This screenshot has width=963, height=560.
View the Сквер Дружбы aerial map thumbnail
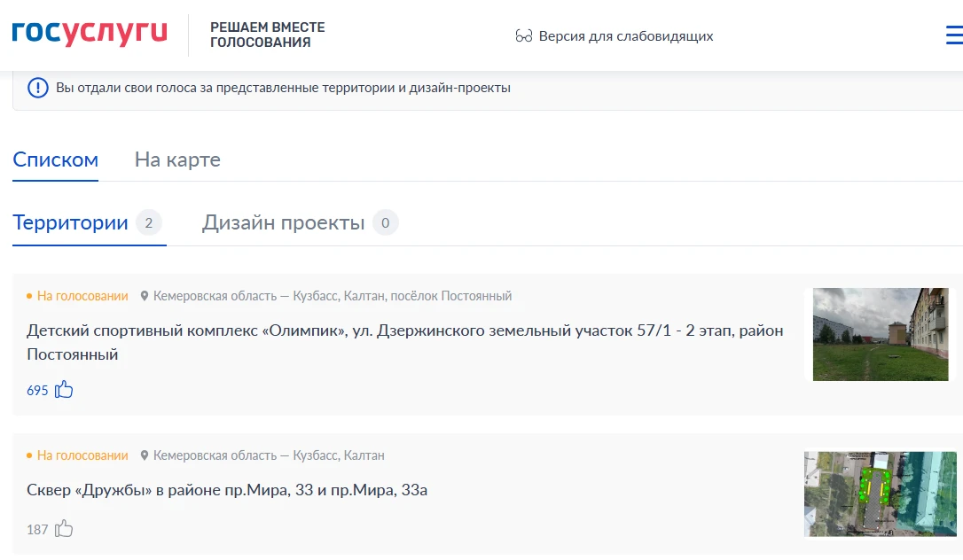pyautogui.click(x=881, y=494)
